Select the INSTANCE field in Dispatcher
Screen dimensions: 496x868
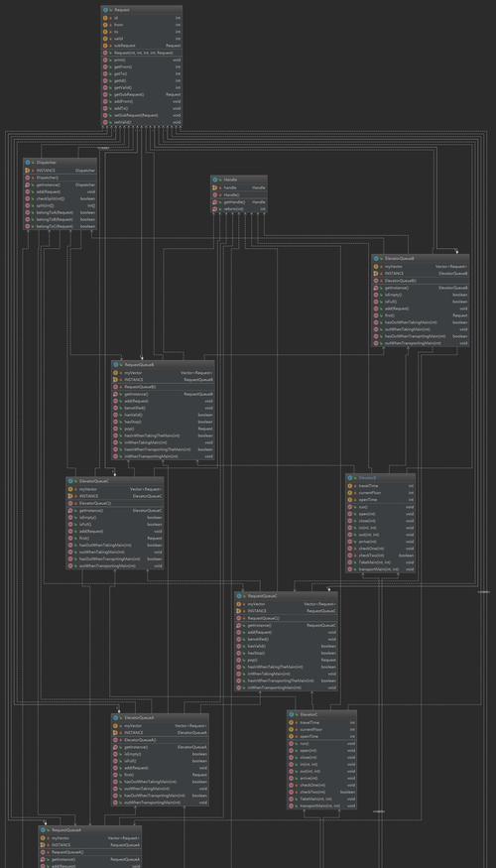coord(60,171)
